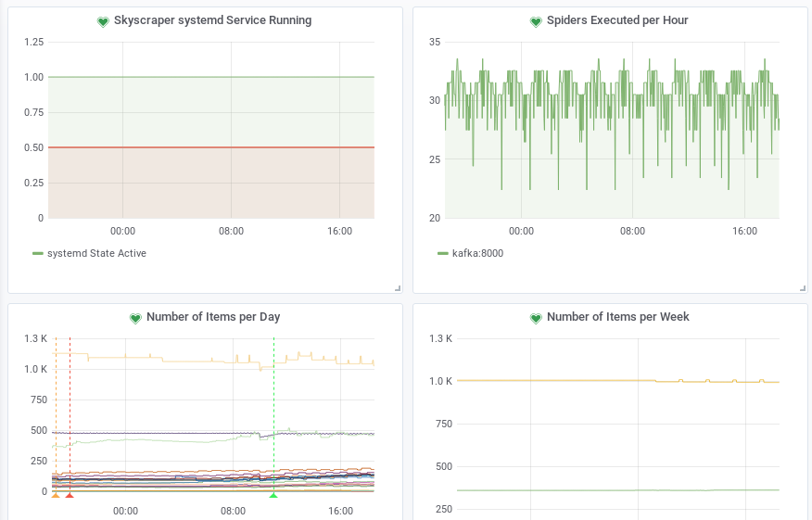The width and height of the screenshot is (812, 520).
Task: Click the orange annotation triangle marker
Action: [56, 496]
